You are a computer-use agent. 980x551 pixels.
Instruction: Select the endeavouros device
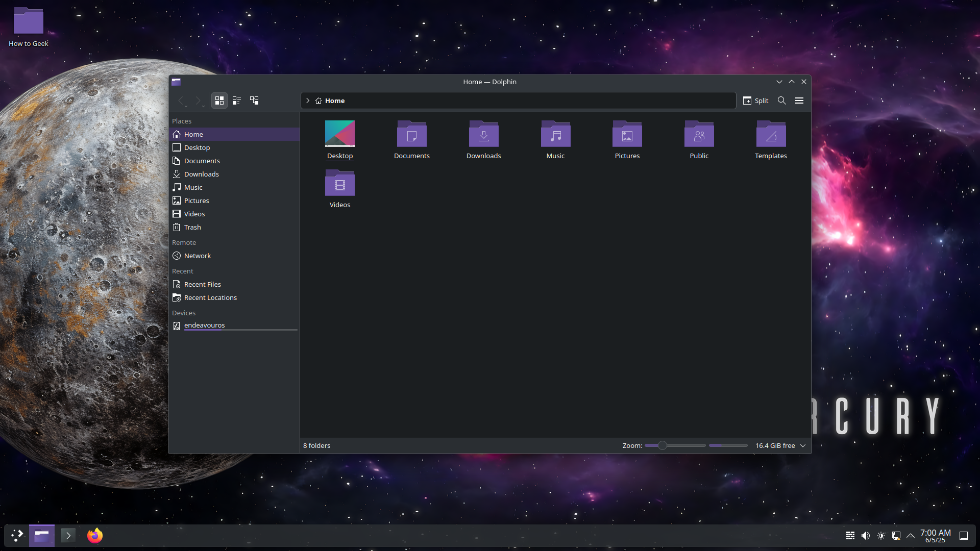234,325
